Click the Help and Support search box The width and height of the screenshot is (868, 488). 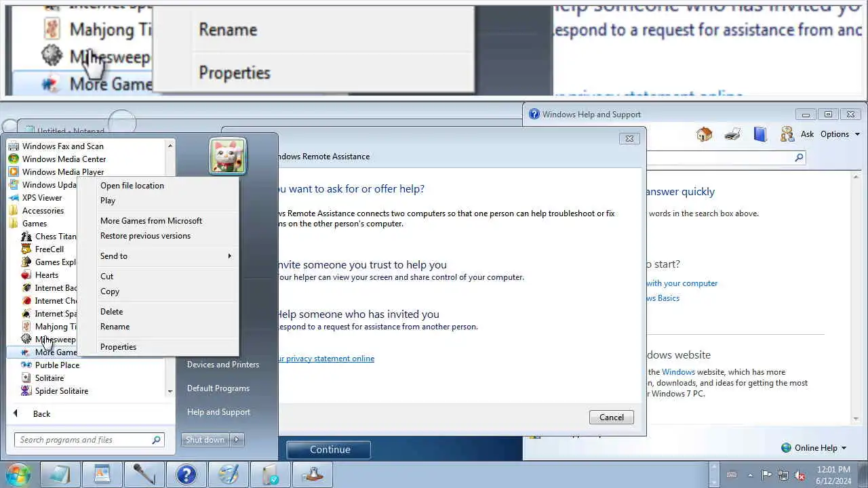[x=726, y=157]
